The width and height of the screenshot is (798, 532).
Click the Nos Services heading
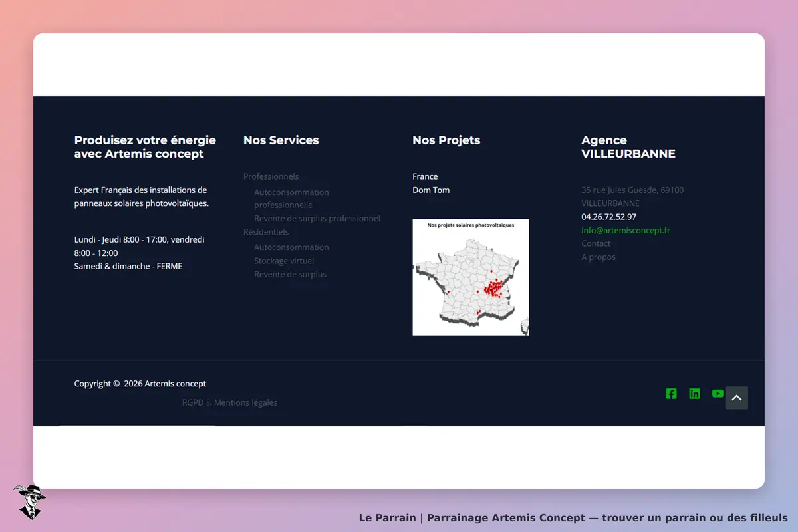(281, 140)
